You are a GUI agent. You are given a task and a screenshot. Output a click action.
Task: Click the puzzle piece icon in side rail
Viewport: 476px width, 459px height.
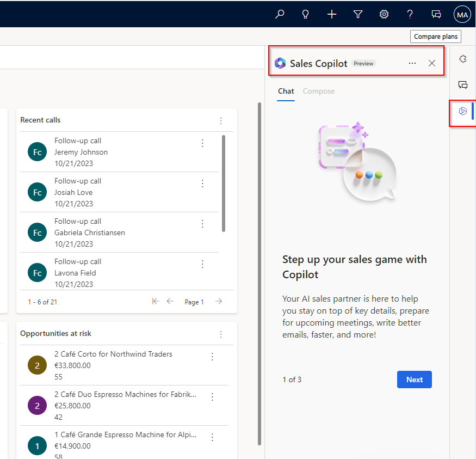click(462, 59)
